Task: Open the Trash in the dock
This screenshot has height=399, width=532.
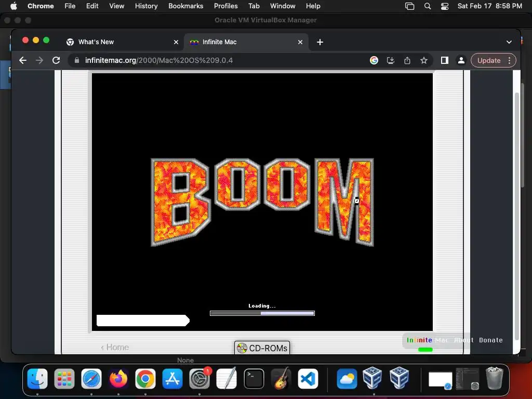Action: pos(494,378)
